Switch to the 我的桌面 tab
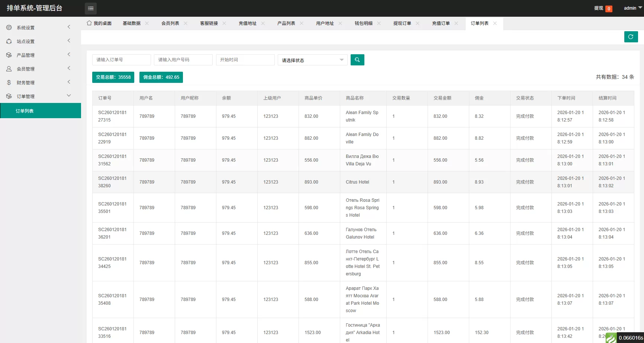 click(99, 23)
